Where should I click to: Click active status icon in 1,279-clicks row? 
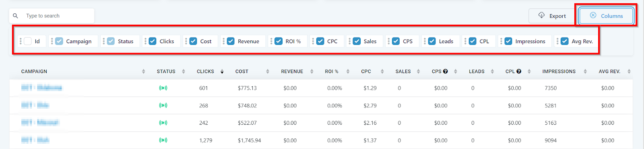pyautogui.click(x=163, y=140)
